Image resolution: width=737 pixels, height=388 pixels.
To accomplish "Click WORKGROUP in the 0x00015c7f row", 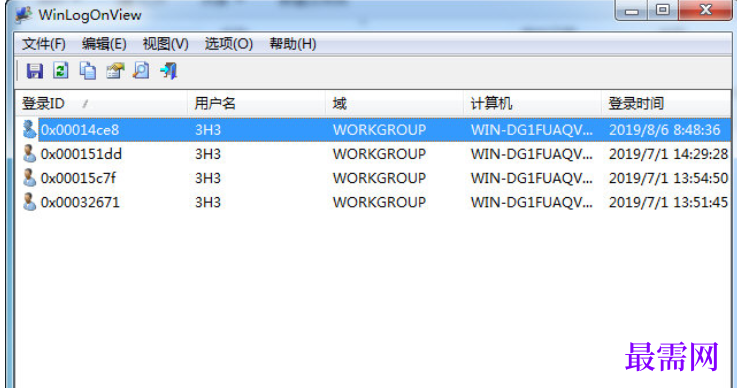I will pyautogui.click(x=379, y=178).
